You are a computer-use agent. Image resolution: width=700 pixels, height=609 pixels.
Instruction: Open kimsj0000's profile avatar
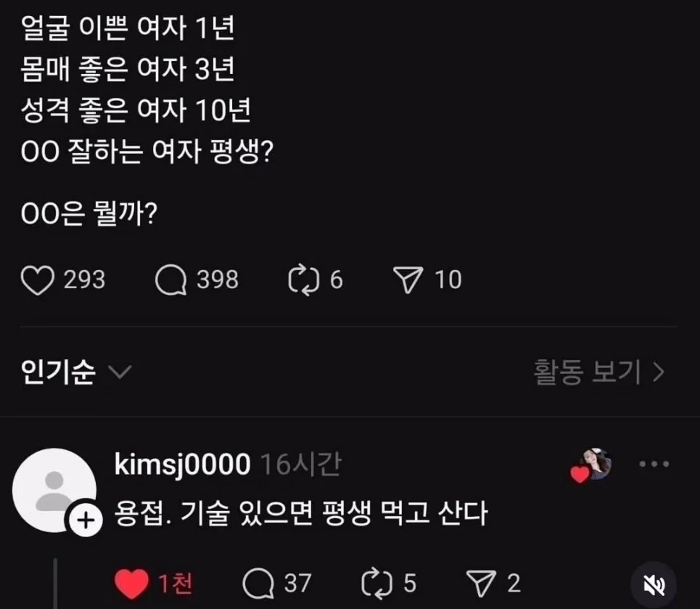pos(54,489)
